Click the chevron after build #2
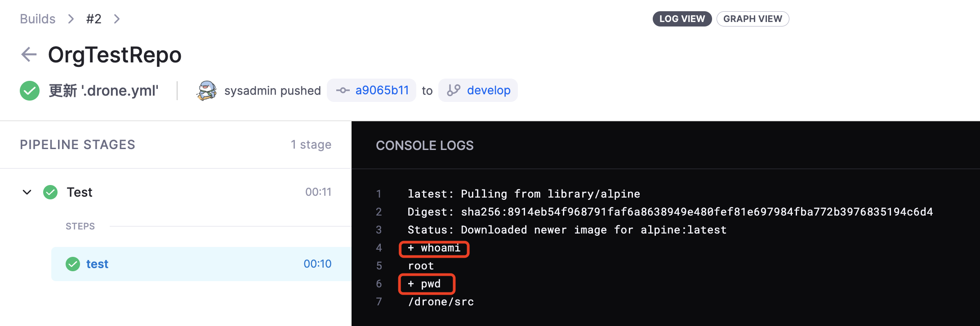Viewport: 980px width, 326px height. click(117, 19)
